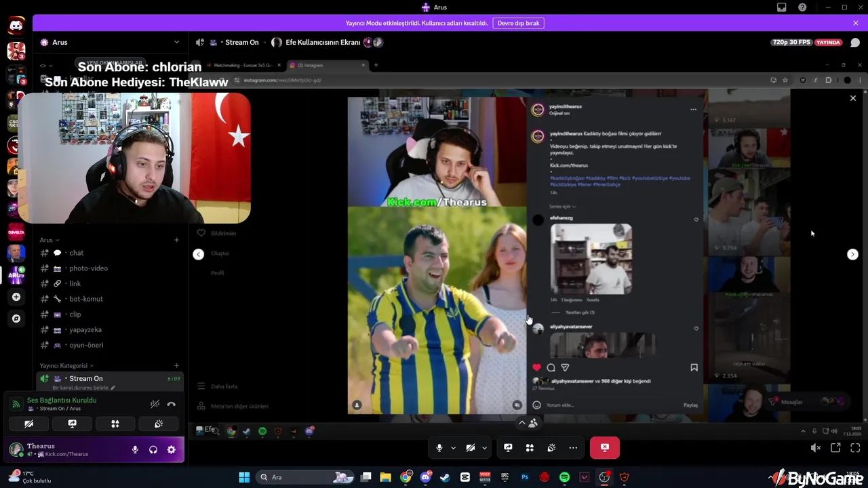The height and width of the screenshot is (488, 868).
Task: Collapse Yayıncı Kategorisi category
Action: coord(66,365)
